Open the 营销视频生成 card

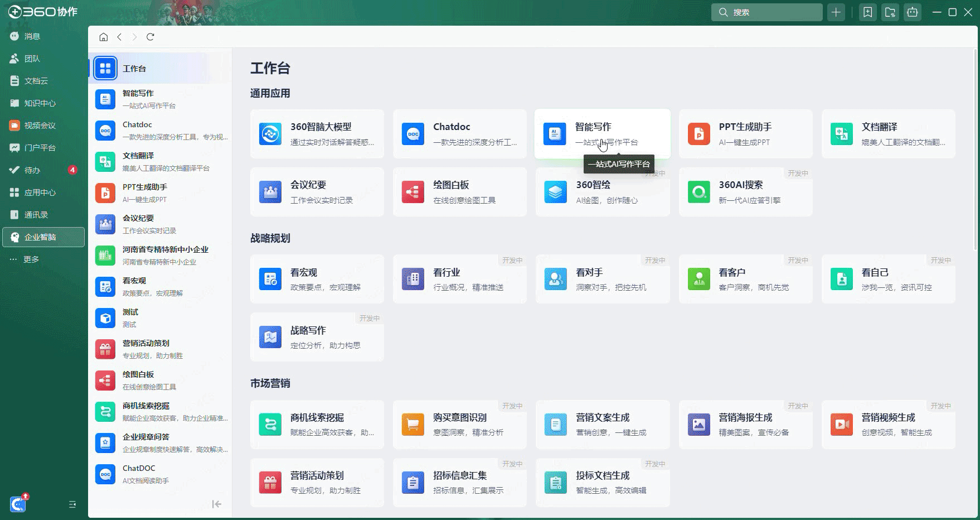click(888, 425)
